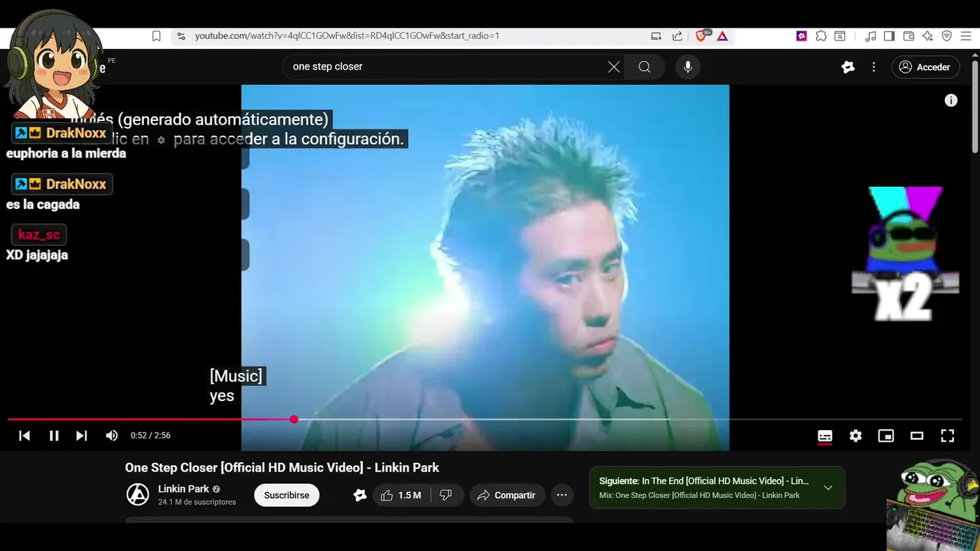The height and width of the screenshot is (551, 980).
Task: Bookmark this page in the address bar
Action: pyautogui.click(x=156, y=36)
